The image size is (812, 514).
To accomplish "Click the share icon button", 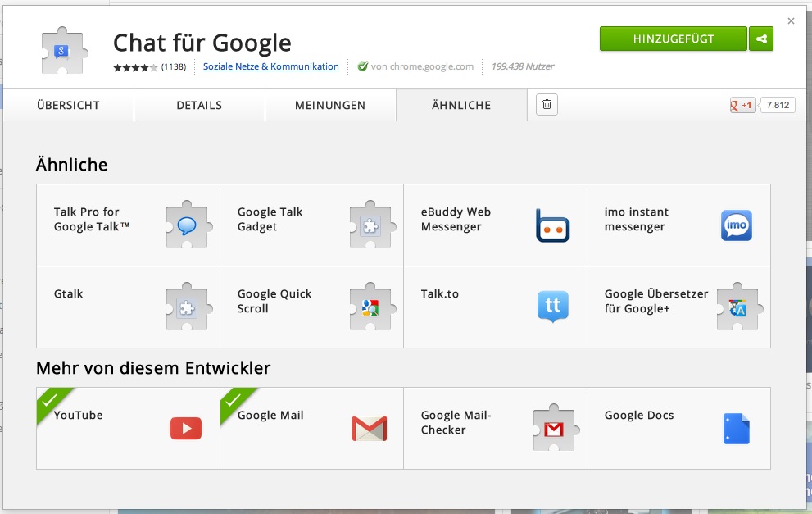I will click(760, 39).
